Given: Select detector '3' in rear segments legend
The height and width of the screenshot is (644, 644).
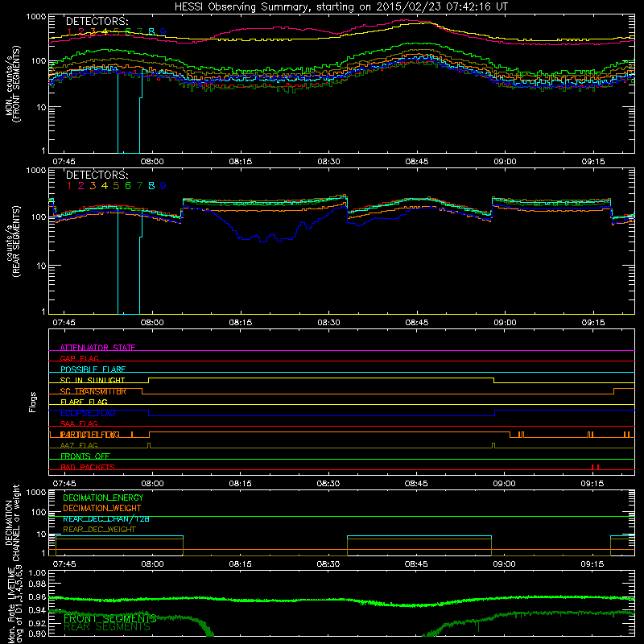Looking at the screenshot, I should [x=93, y=186].
